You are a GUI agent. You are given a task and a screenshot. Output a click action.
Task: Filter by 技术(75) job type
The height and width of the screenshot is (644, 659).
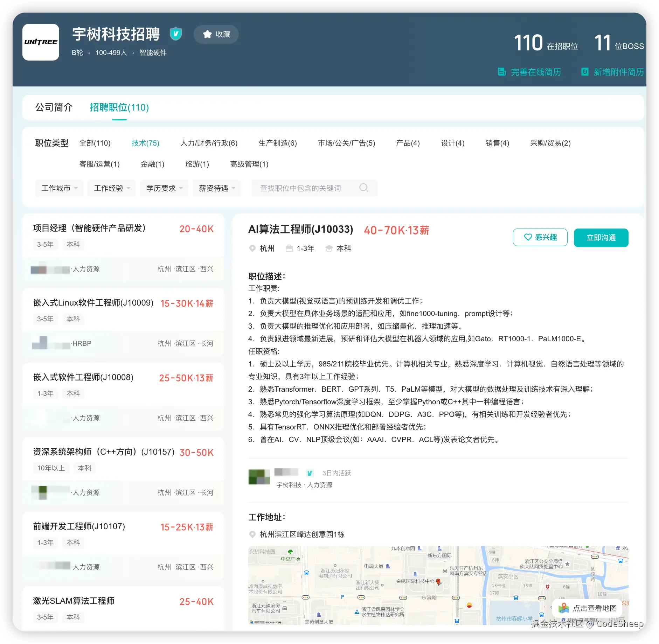pyautogui.click(x=145, y=143)
